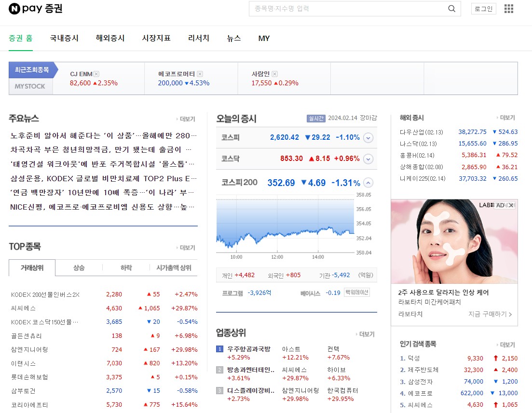
Task: Open news about 노후준비 알아서 해준다는 상품
Action: 104,135
